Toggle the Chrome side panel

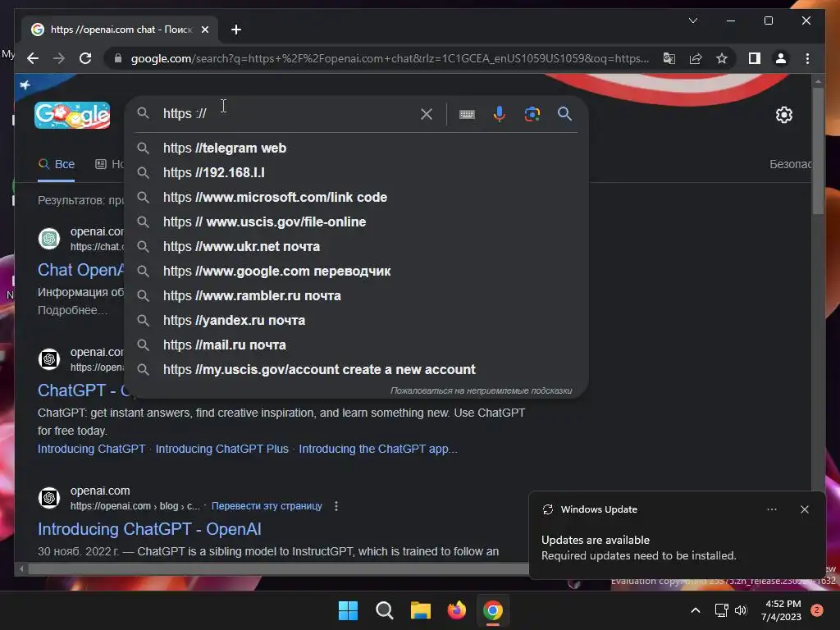(755, 58)
